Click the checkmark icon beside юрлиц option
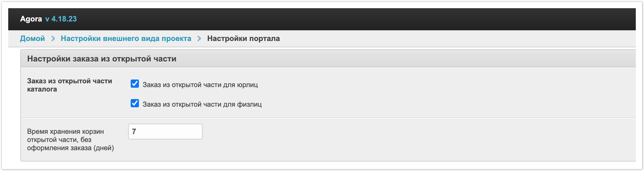Screen dimensions: 644x171 pos(135,84)
